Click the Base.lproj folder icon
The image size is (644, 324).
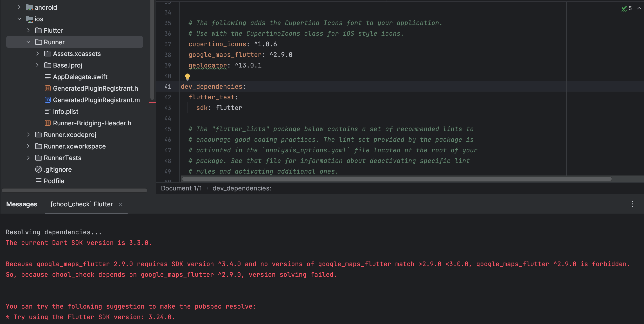pyautogui.click(x=48, y=65)
